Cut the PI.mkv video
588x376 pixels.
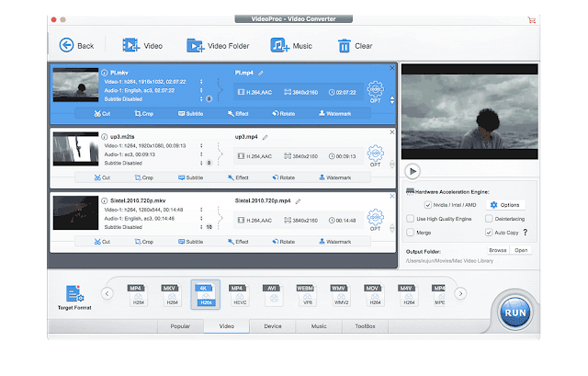(102, 113)
